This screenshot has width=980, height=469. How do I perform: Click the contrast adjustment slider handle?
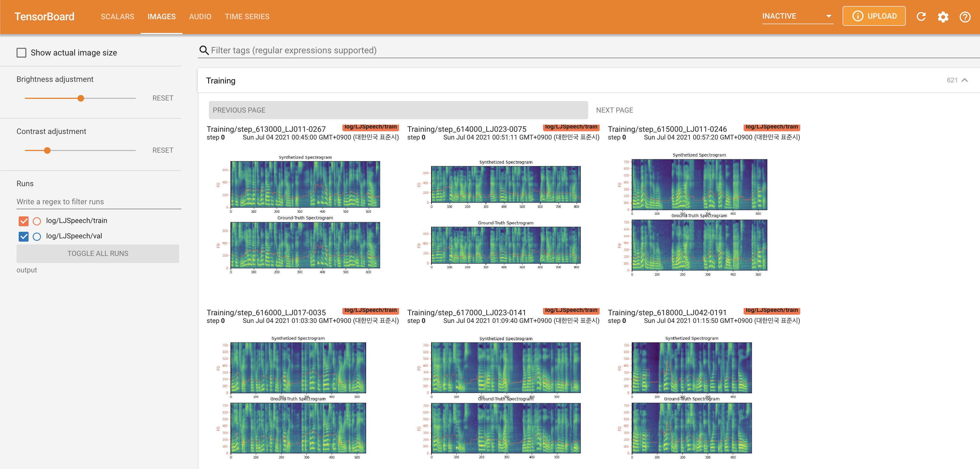click(47, 150)
